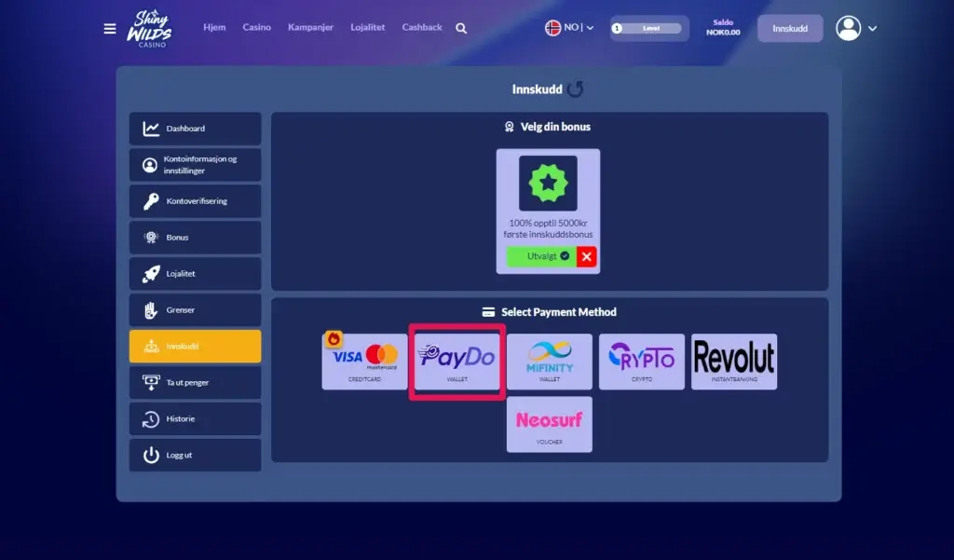
Task: Go to Shiny Wilds Casino logo home
Action: (x=149, y=28)
